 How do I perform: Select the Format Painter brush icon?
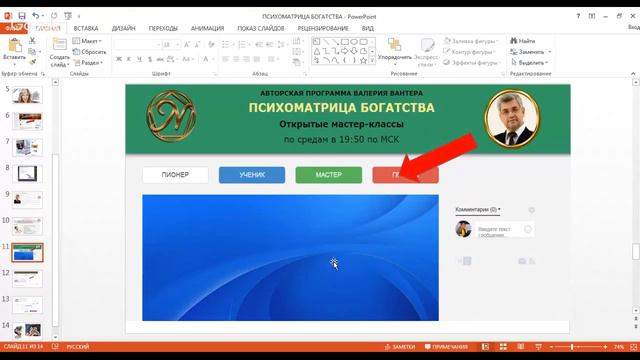(32, 62)
